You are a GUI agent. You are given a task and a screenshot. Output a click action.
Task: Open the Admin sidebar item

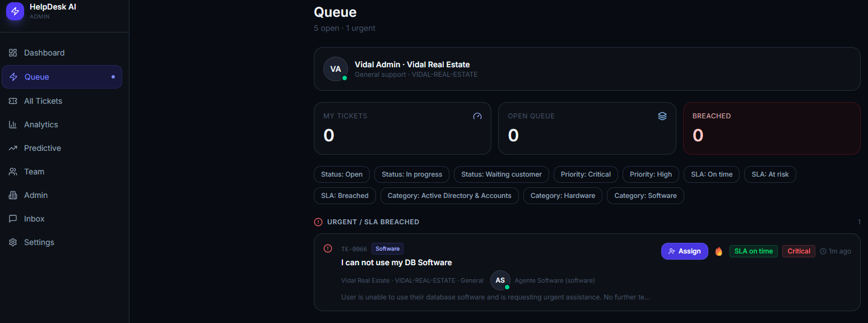tap(62, 195)
